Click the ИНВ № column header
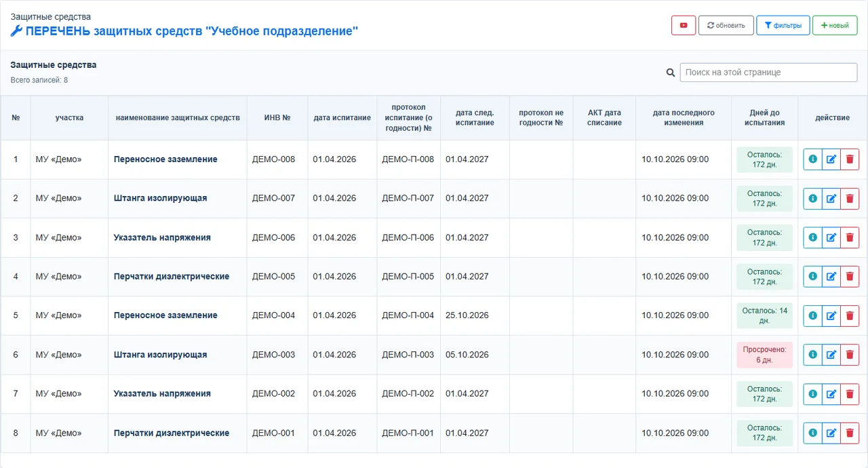 coord(277,118)
